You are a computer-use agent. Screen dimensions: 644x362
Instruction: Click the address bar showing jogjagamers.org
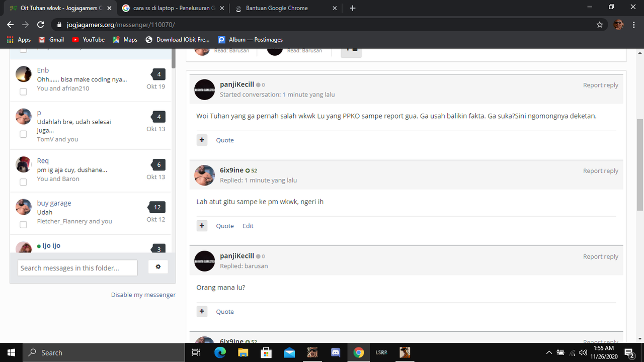coord(322,25)
